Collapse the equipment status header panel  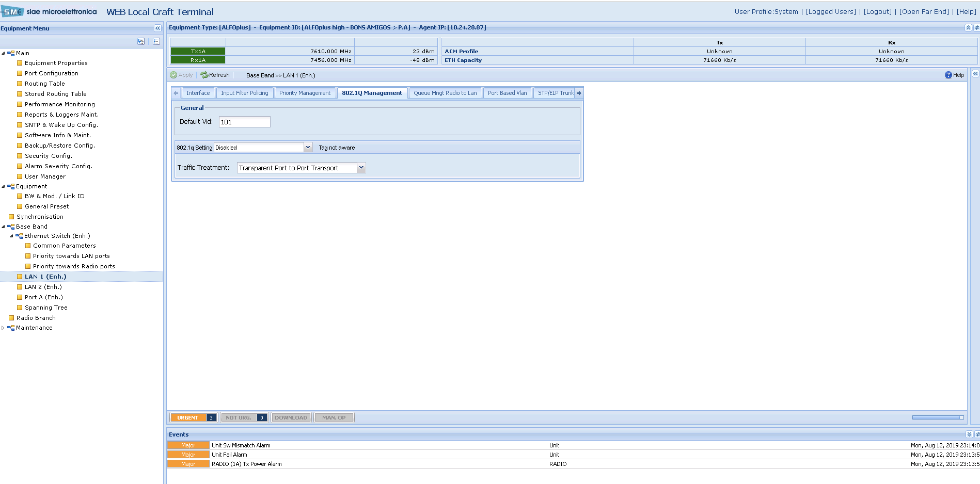click(x=968, y=28)
